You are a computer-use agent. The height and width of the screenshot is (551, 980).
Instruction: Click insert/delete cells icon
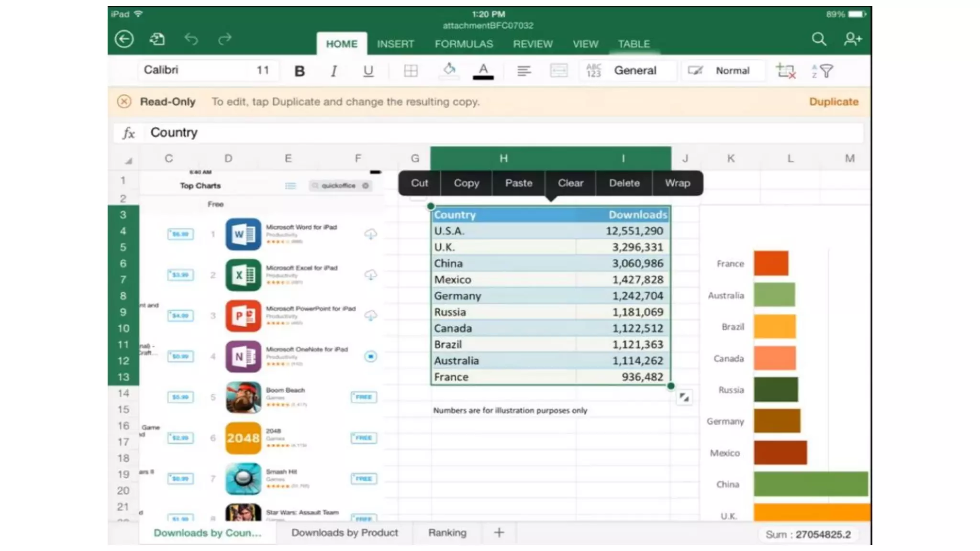785,71
